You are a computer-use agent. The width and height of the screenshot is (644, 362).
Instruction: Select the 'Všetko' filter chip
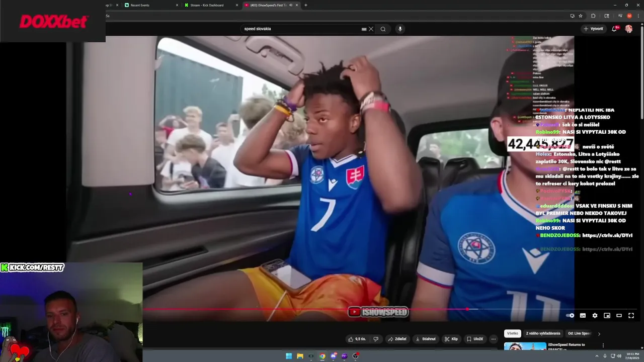[x=512, y=333]
